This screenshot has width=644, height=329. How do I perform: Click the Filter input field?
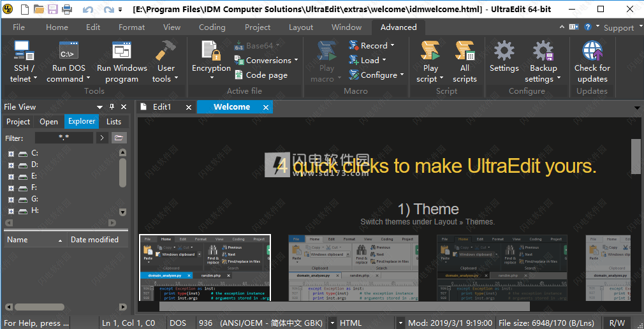64,138
